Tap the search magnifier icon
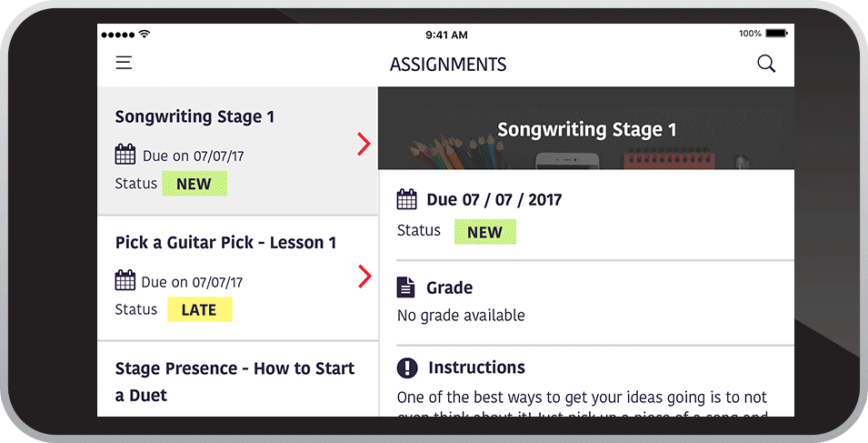The image size is (868, 443). click(766, 64)
